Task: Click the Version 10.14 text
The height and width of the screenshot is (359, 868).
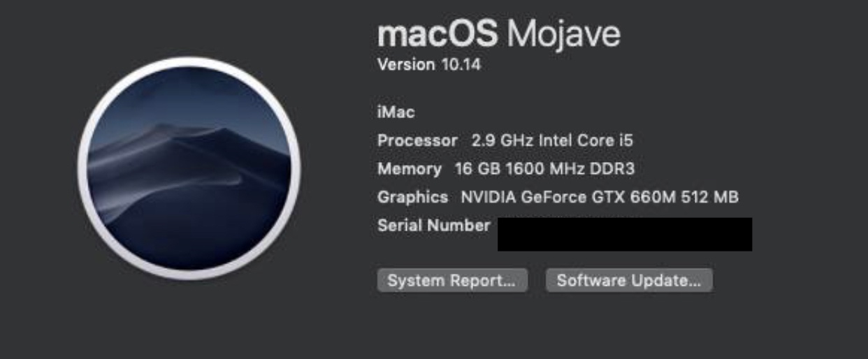Action: click(x=429, y=65)
